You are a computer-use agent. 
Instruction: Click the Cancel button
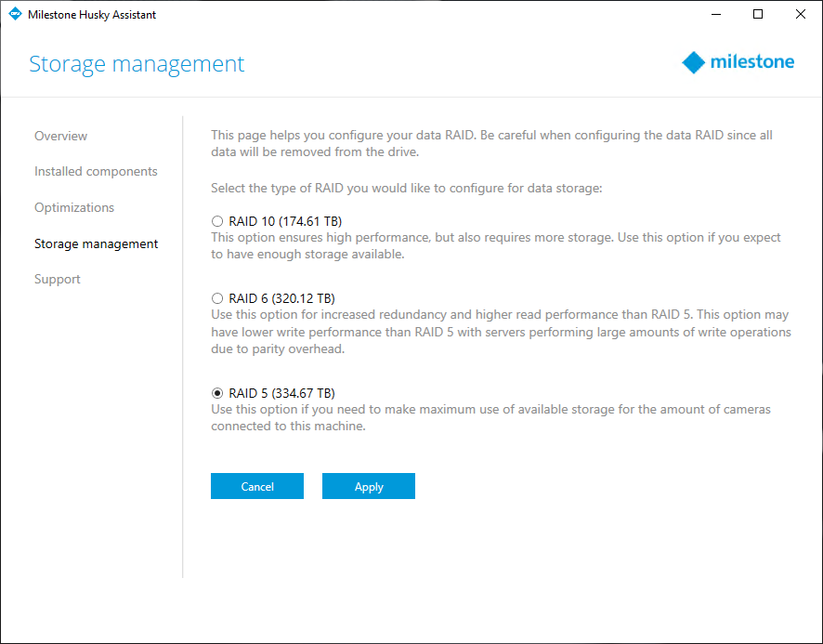point(257,486)
